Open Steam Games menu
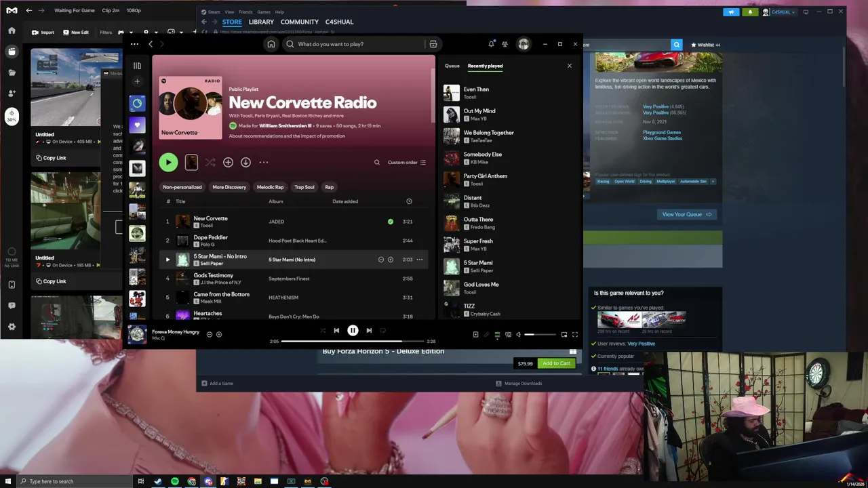Viewport: 868px width, 488px height. click(264, 12)
